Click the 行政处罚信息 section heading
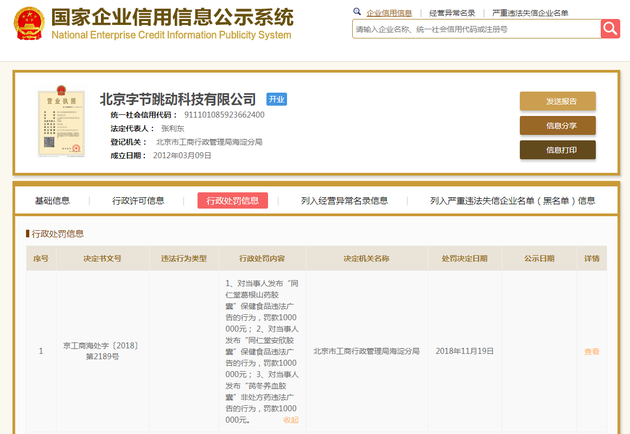The width and height of the screenshot is (630, 434). click(57, 234)
